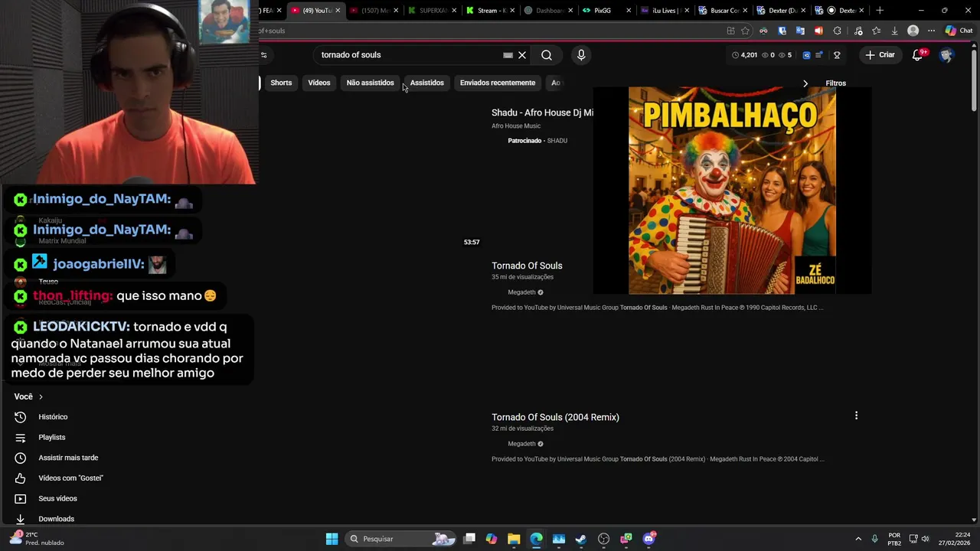980x551 pixels.
Task: Open the browser Chat Copilot button
Action: (x=959, y=31)
